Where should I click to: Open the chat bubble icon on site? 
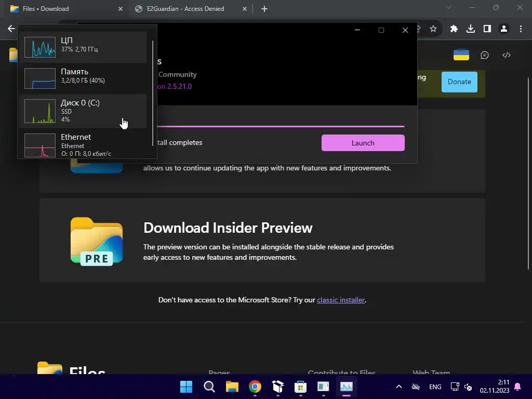pyautogui.click(x=485, y=55)
